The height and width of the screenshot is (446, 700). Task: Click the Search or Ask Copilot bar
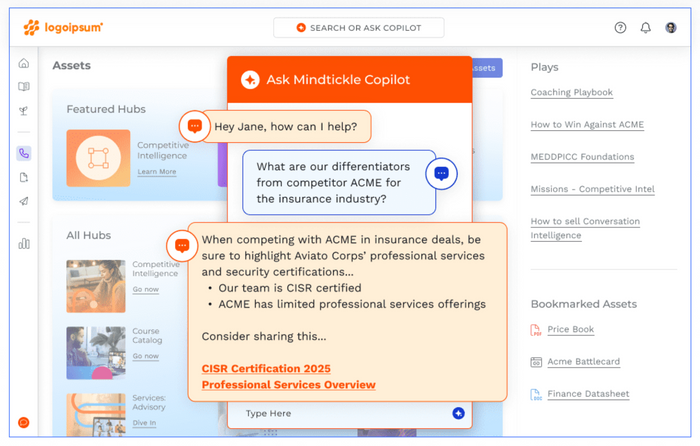[x=358, y=28]
